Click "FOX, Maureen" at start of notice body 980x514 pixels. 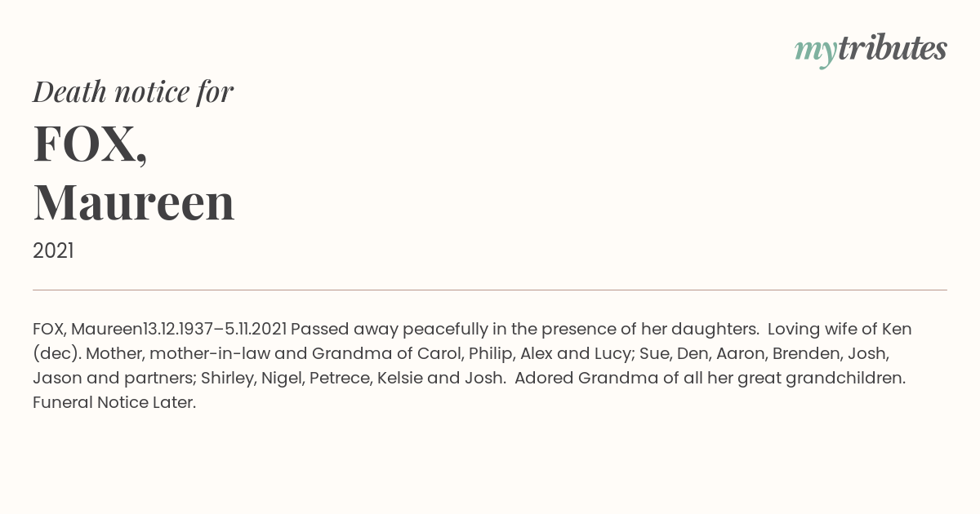coord(87,330)
